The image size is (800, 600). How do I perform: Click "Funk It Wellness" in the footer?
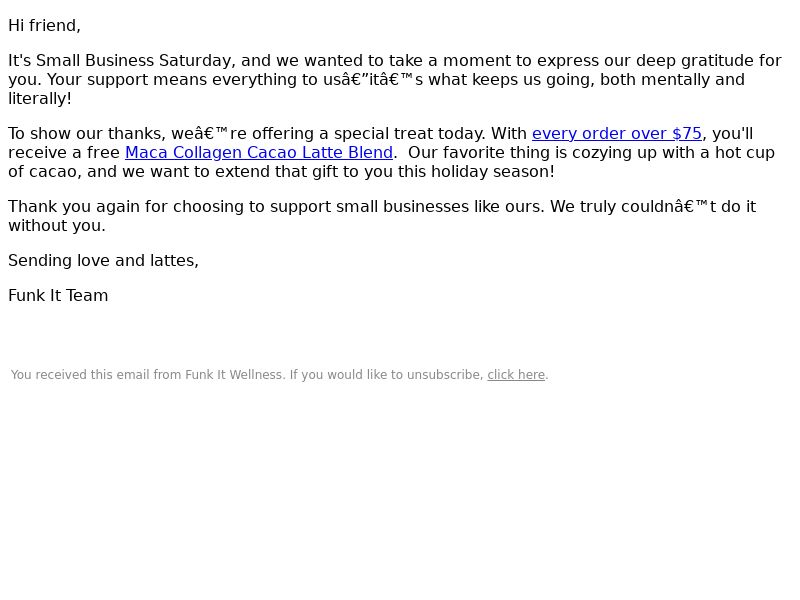[234, 375]
